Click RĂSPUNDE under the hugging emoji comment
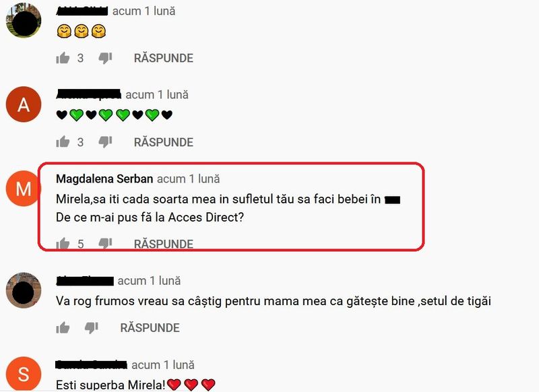539x392 pixels. (163, 58)
